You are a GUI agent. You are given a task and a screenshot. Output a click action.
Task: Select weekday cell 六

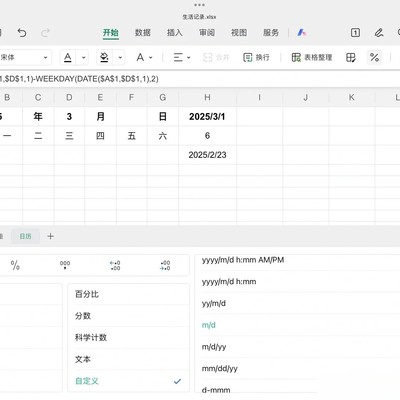click(x=163, y=136)
